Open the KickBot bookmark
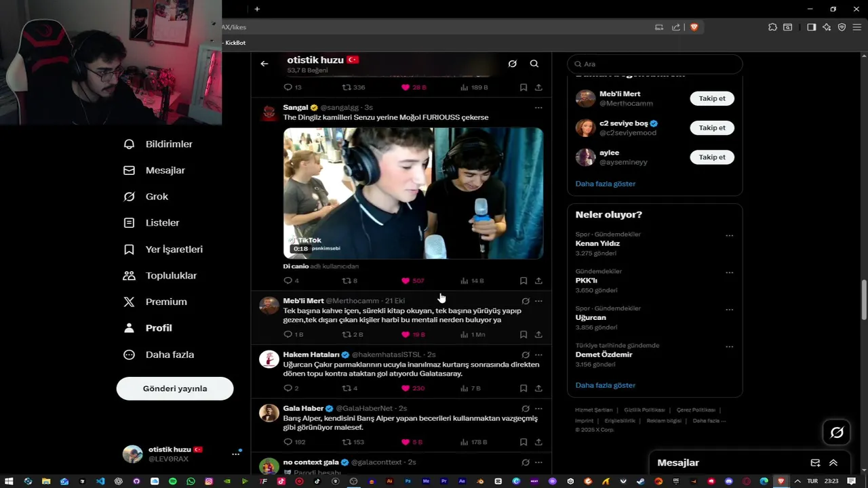The height and width of the screenshot is (488, 868). [235, 43]
